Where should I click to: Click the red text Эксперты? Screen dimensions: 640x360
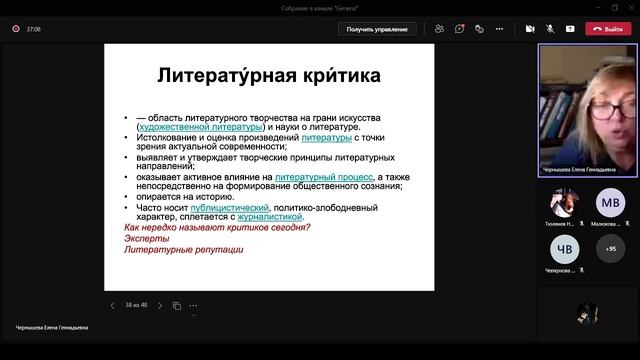coord(147,238)
